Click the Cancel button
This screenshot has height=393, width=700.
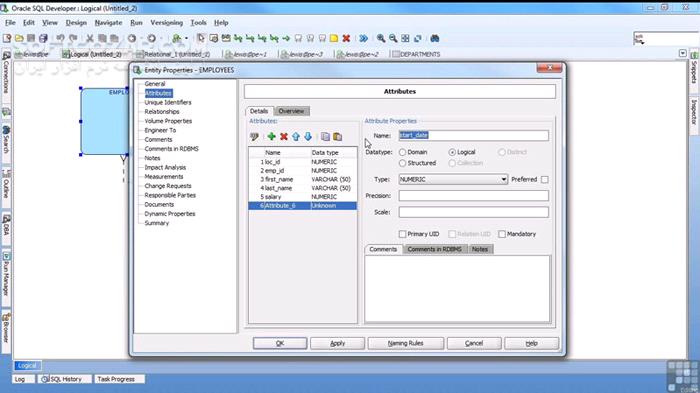(x=474, y=343)
